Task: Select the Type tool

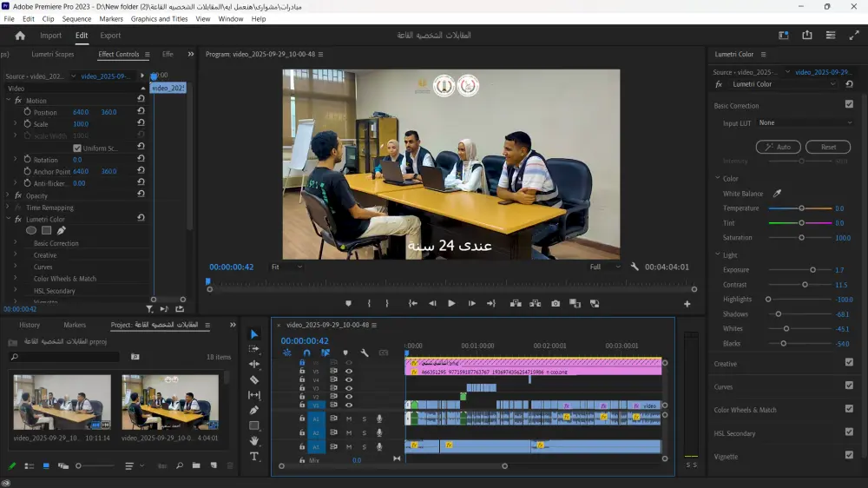Action: [254, 456]
